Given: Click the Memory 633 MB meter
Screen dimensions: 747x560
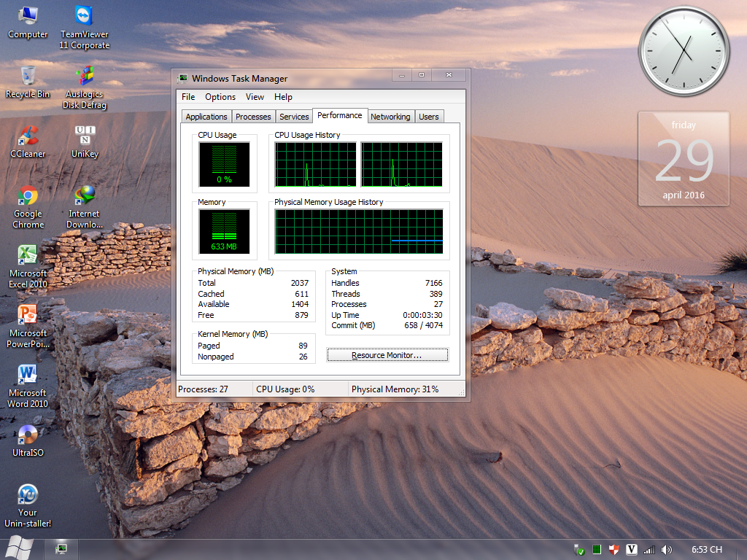Looking at the screenshot, I should pyautogui.click(x=224, y=231).
